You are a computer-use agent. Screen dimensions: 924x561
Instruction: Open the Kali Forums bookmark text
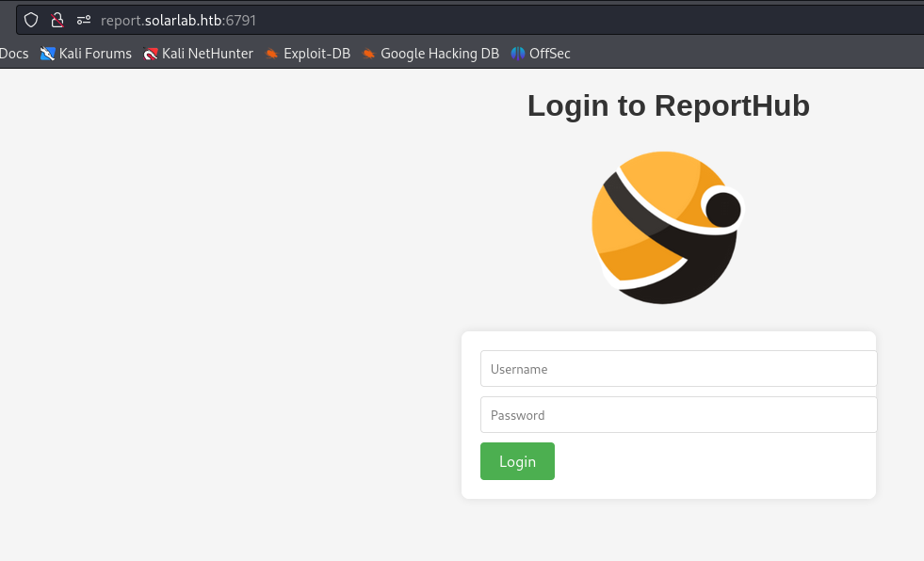tap(95, 54)
